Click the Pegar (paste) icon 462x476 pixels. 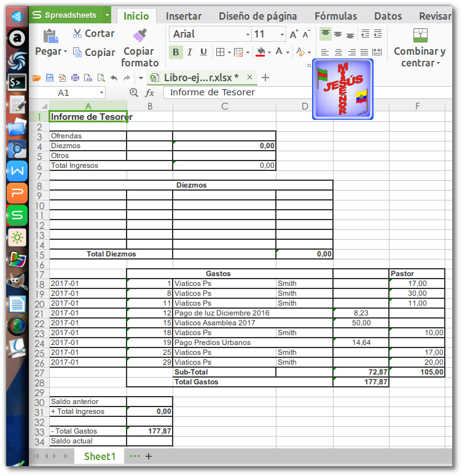50,36
